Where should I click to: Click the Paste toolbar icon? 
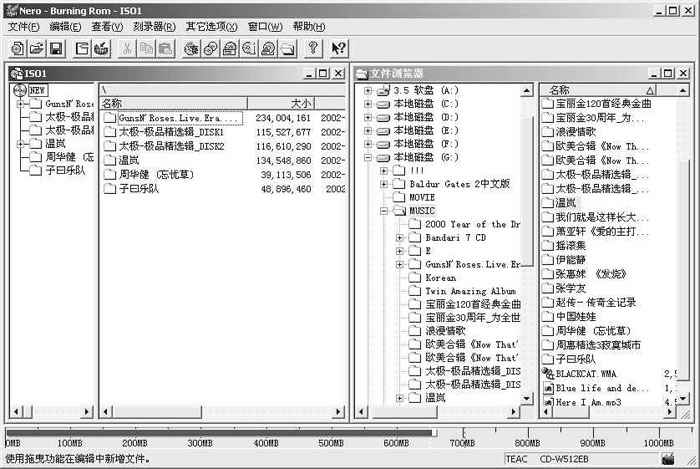point(166,48)
